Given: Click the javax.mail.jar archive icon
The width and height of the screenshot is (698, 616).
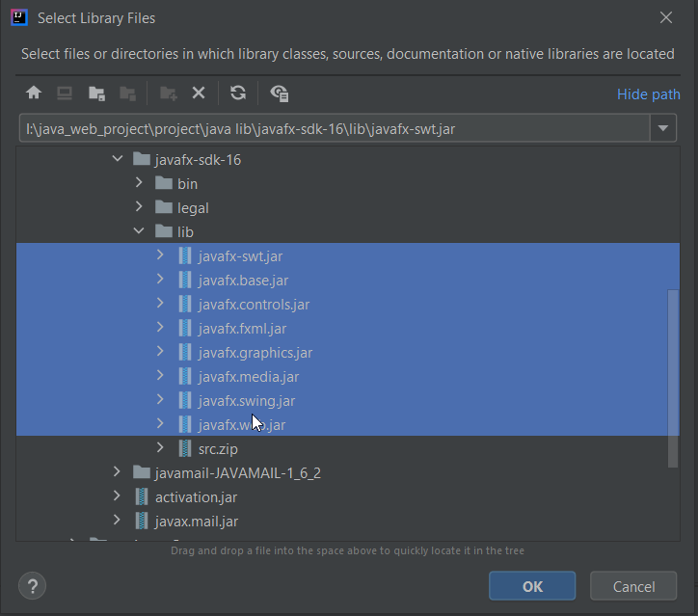Looking at the screenshot, I should pos(142,521).
